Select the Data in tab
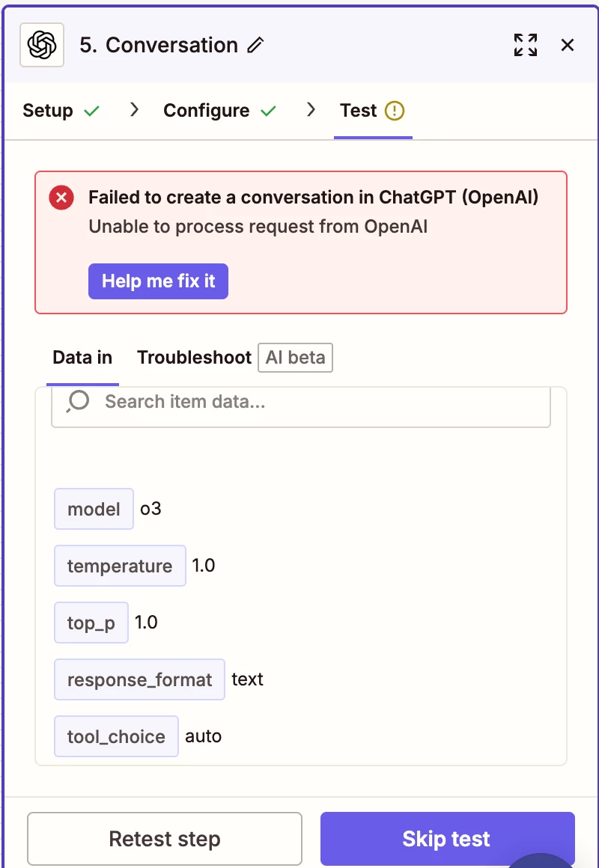The height and width of the screenshot is (868, 599). 82,358
